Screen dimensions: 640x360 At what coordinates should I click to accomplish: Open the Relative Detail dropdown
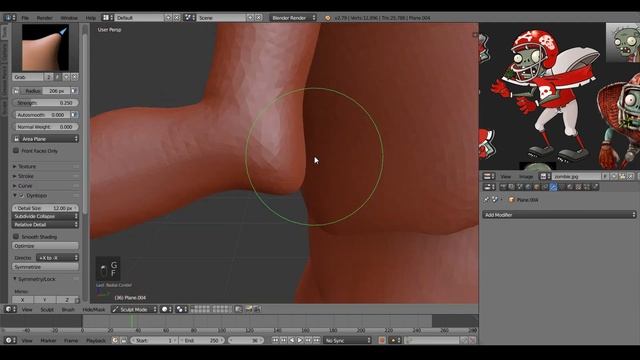(x=45, y=224)
